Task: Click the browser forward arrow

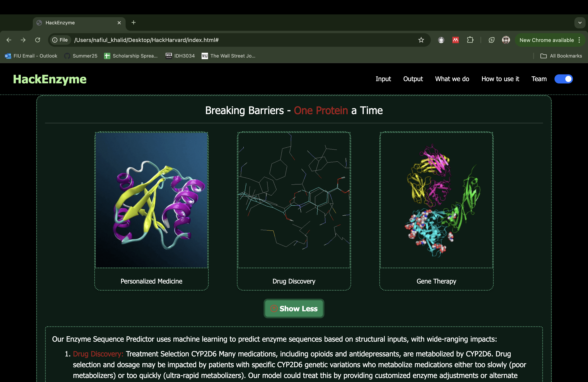Action: pyautogui.click(x=23, y=40)
